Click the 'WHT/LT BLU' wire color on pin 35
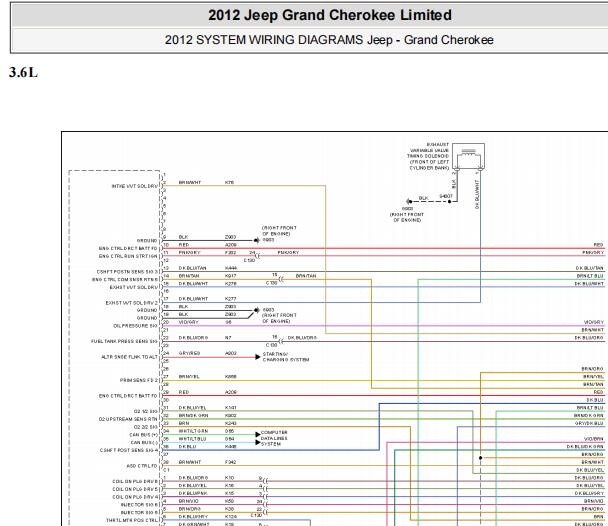The image size is (608, 526). [192, 439]
